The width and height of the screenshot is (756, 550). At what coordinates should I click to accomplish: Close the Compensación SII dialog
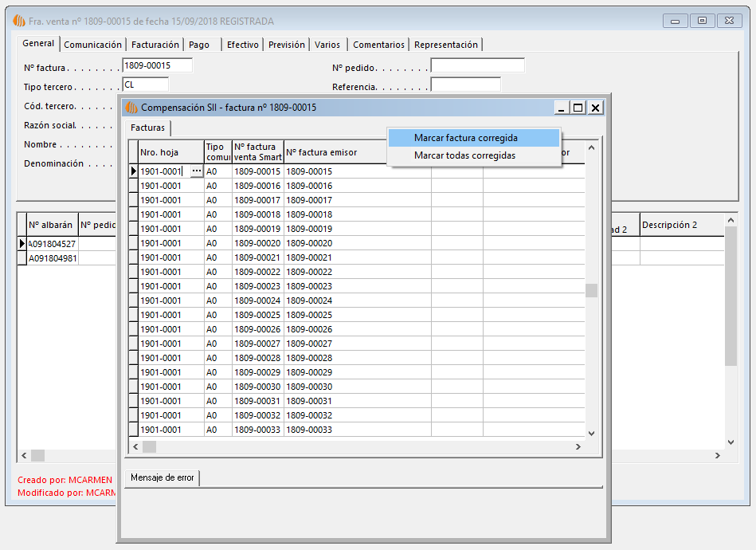(595, 108)
